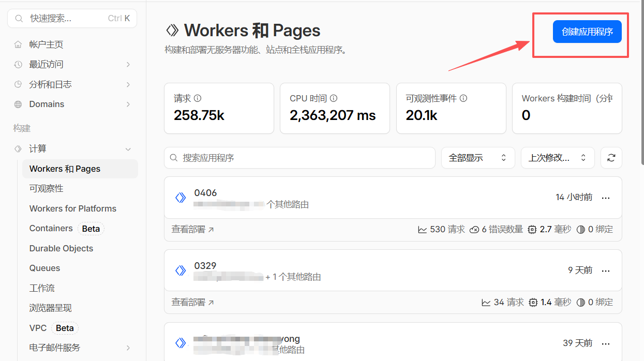Expand the 电子邮件服务 sidebar chevron
Image resolution: width=644 pixels, height=361 pixels.
click(x=128, y=348)
